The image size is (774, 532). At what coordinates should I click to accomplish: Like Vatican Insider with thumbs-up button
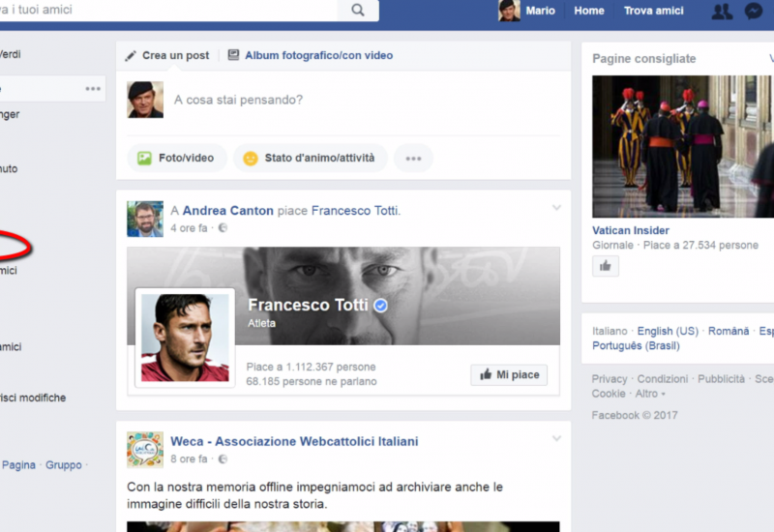[606, 267]
